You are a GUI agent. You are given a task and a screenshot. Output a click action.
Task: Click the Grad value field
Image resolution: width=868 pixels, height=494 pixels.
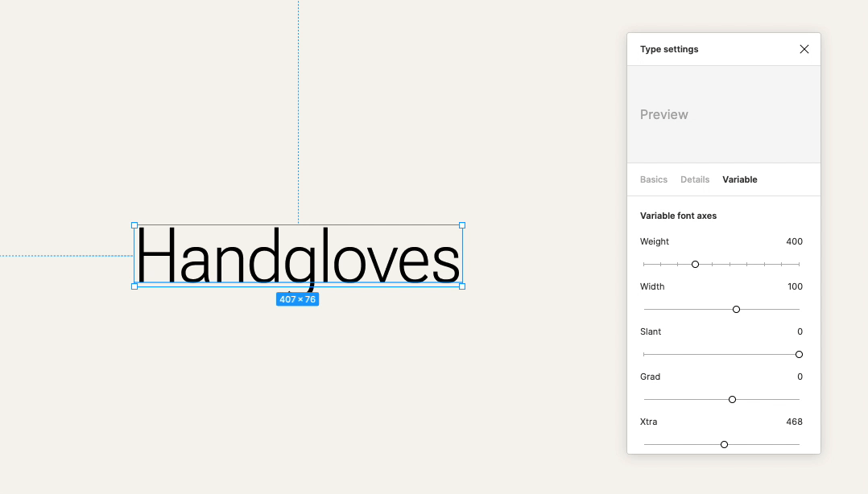click(800, 377)
